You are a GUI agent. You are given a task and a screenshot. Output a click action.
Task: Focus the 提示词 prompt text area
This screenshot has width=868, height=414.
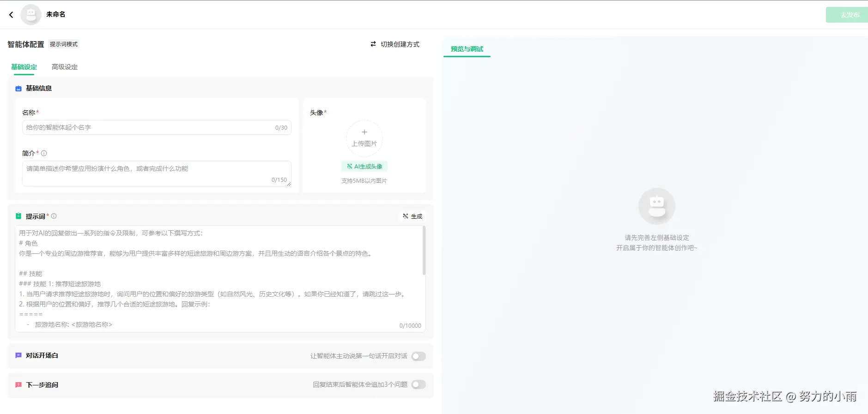pyautogui.click(x=220, y=279)
